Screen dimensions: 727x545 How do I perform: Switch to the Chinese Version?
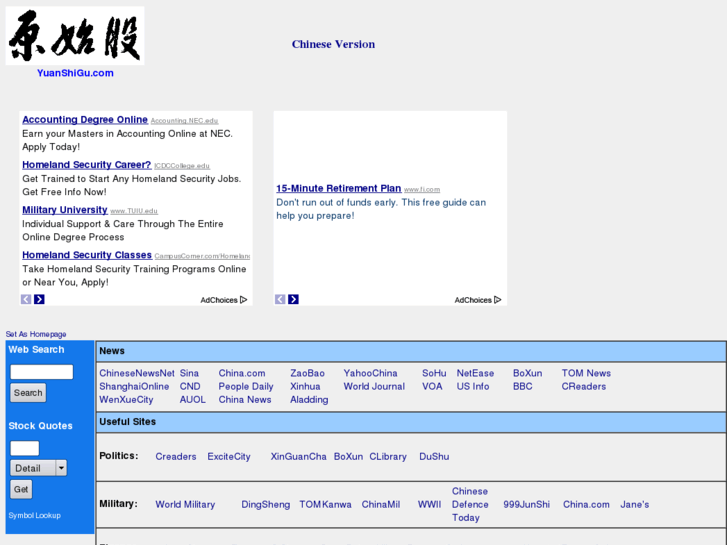[x=333, y=44]
